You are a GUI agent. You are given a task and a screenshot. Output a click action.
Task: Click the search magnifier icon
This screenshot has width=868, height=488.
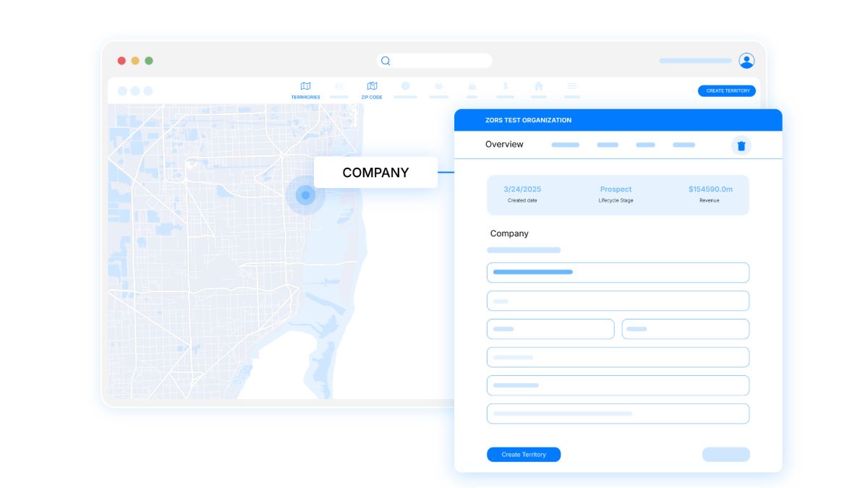(385, 60)
